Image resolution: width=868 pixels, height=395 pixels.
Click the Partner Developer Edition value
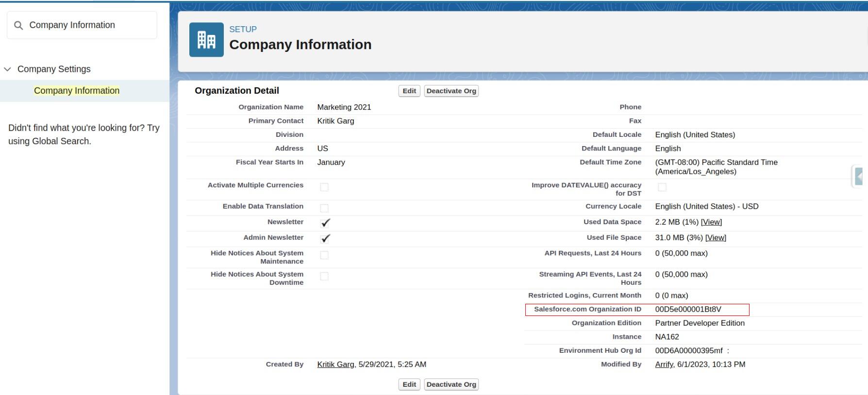(x=700, y=323)
